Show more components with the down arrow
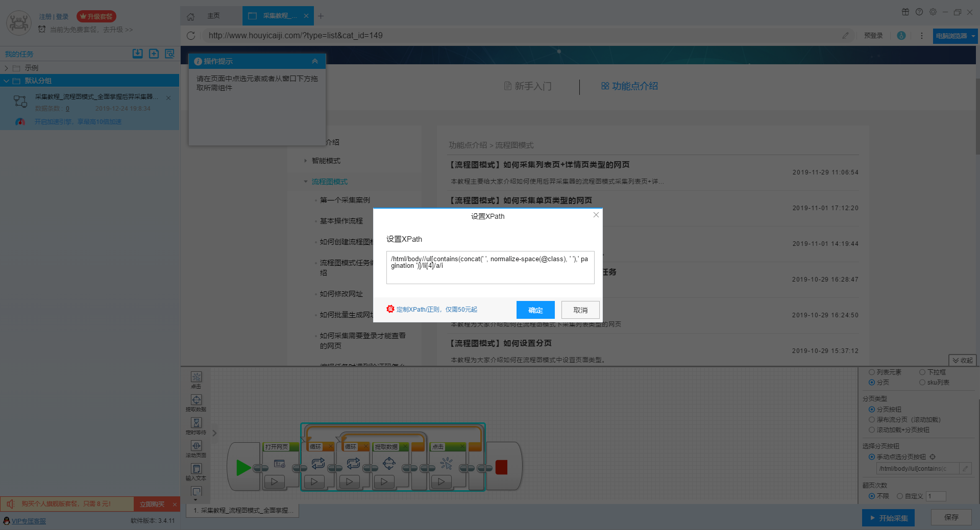The height and width of the screenshot is (530, 980). (x=195, y=500)
